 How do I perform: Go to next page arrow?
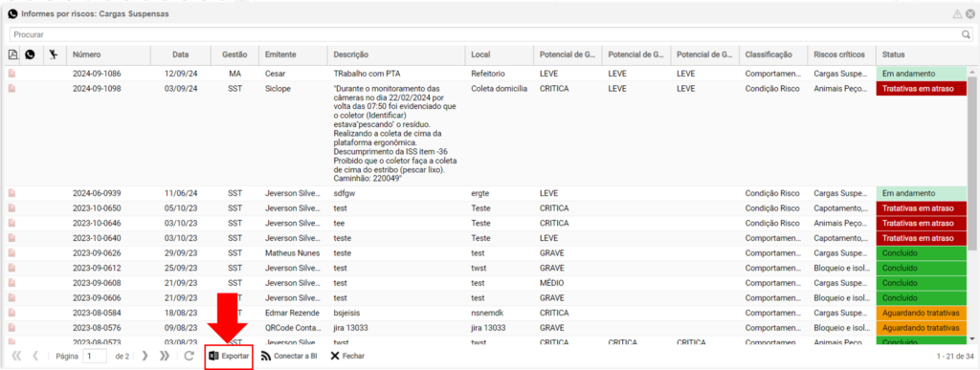pos(145,357)
